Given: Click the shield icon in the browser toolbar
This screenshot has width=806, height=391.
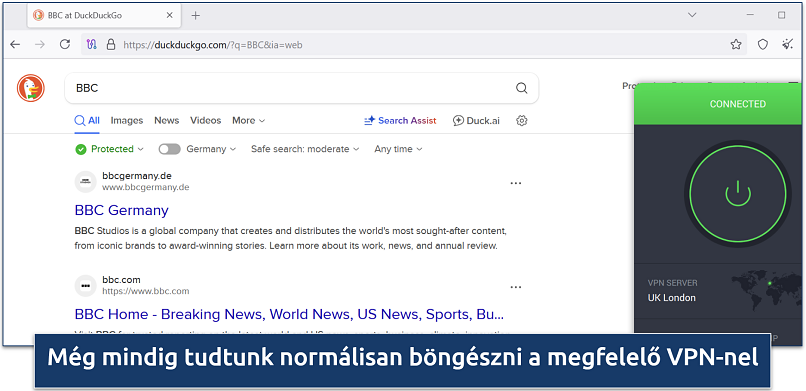Looking at the screenshot, I should [763, 45].
